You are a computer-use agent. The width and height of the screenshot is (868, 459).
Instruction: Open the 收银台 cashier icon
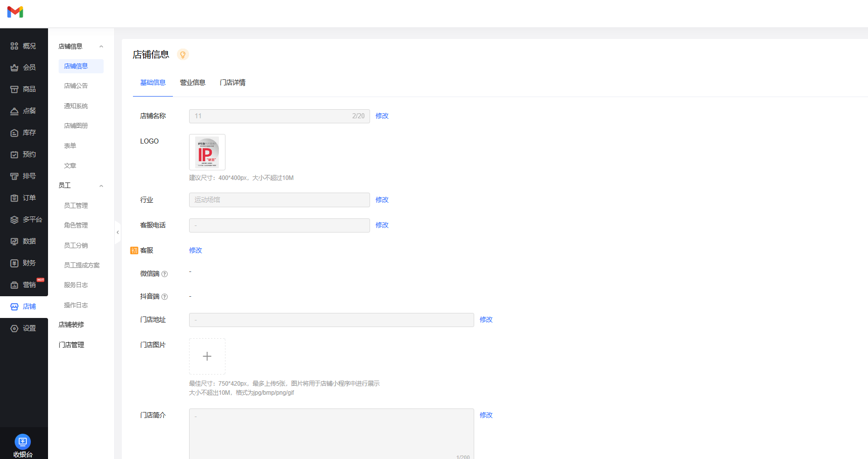tap(23, 441)
